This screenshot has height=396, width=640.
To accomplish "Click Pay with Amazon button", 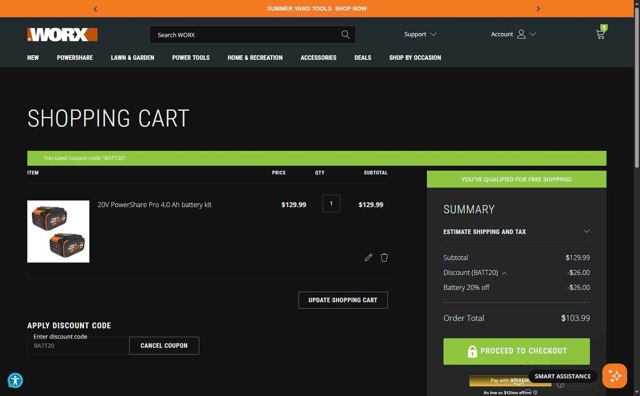I will (510, 380).
